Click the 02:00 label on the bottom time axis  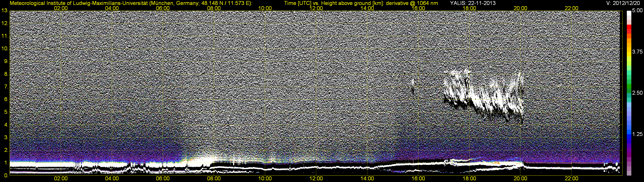[61, 179]
